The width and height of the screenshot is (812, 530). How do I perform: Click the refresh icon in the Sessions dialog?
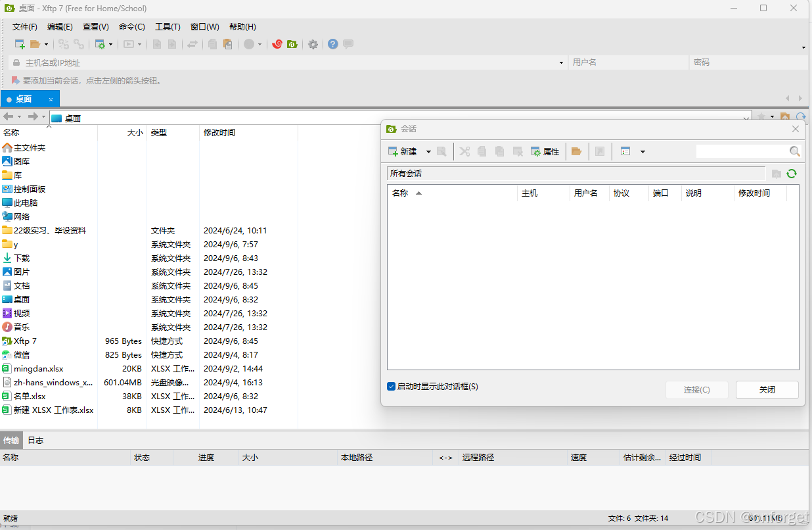792,174
